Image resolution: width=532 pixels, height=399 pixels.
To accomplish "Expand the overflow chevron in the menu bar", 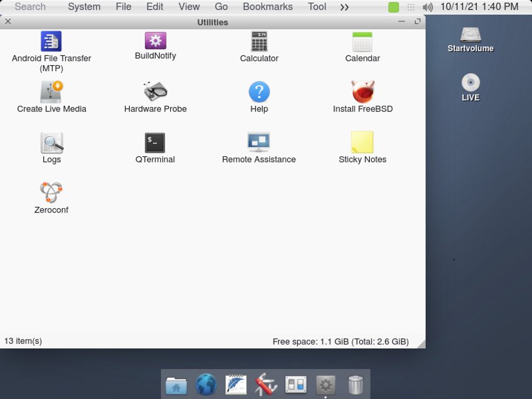I will (x=344, y=7).
